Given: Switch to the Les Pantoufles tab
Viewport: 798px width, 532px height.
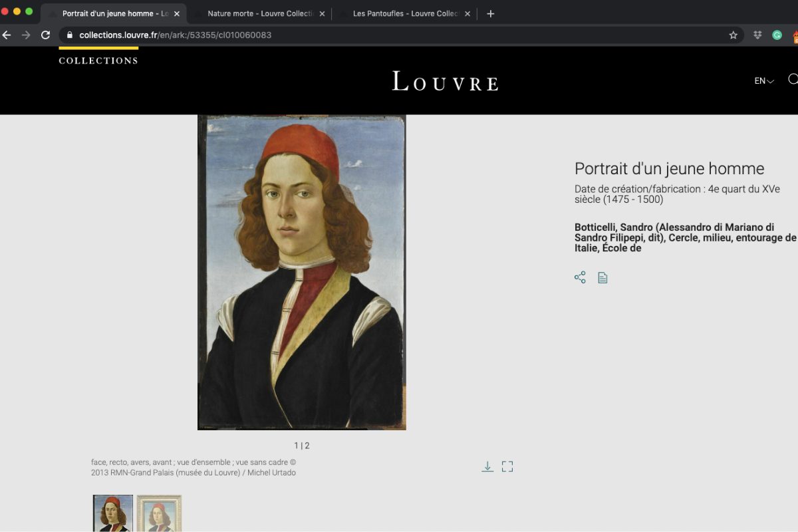Looking at the screenshot, I should 405,14.
